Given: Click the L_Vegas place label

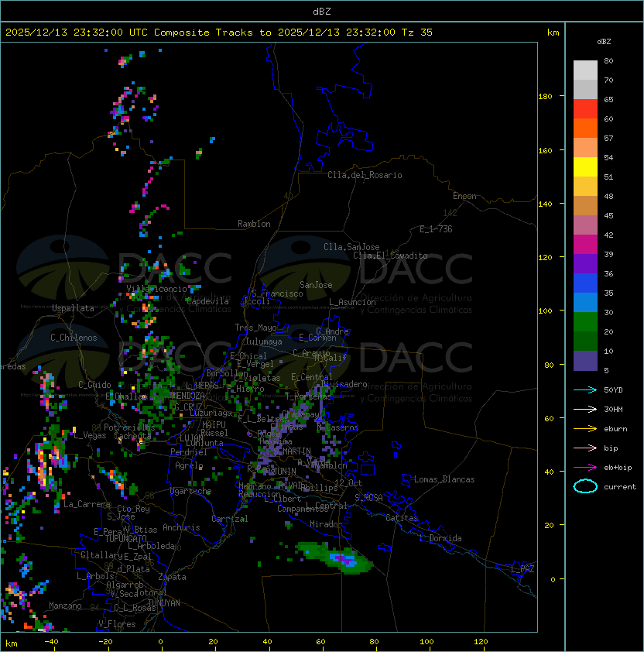Looking at the screenshot, I should pos(90,435).
